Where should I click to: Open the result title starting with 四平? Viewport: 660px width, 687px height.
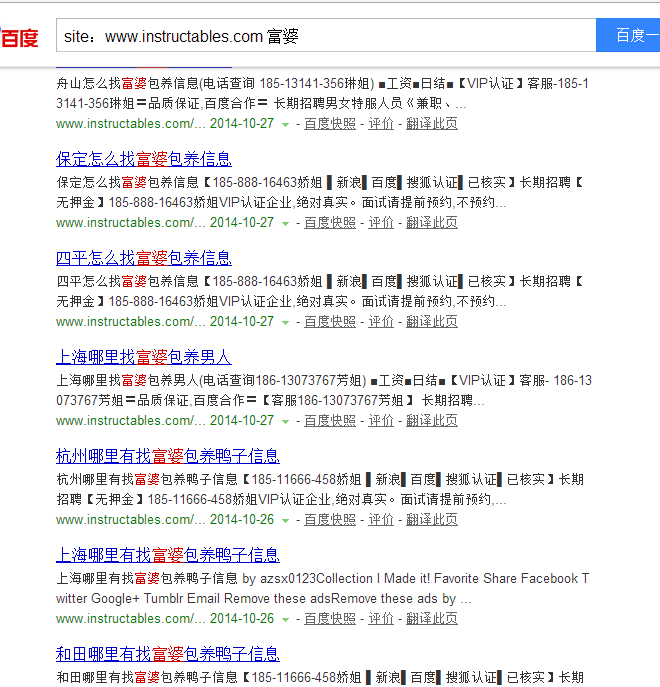[144, 258]
